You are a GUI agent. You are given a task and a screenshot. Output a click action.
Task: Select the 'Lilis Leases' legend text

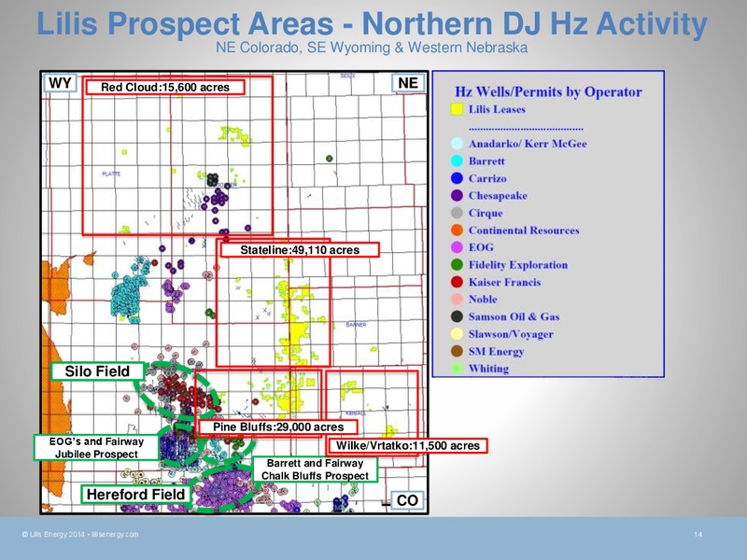pyautogui.click(x=497, y=109)
